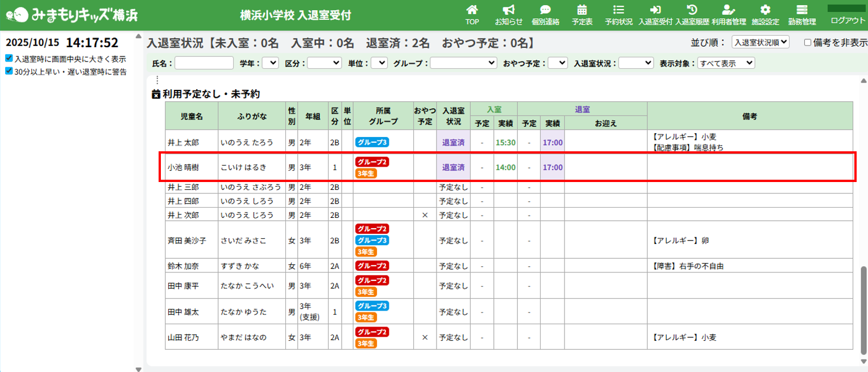Open 入退室受付 menu item

click(x=655, y=15)
